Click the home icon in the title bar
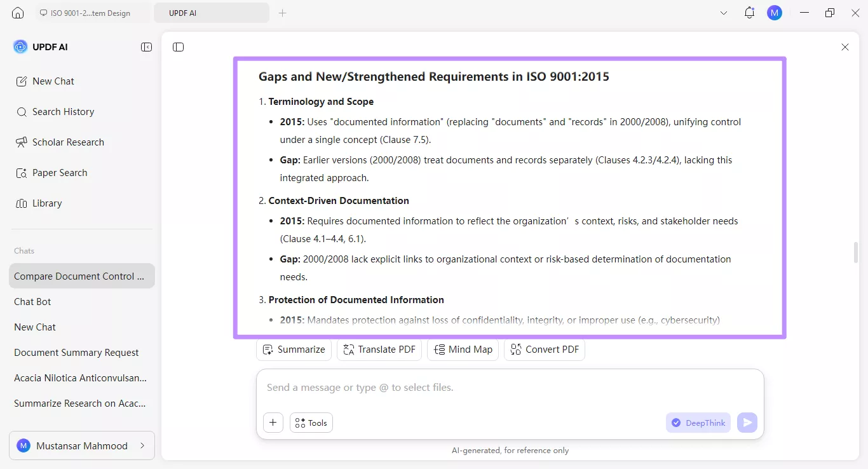Viewport: 868px width, 469px height. pos(18,13)
